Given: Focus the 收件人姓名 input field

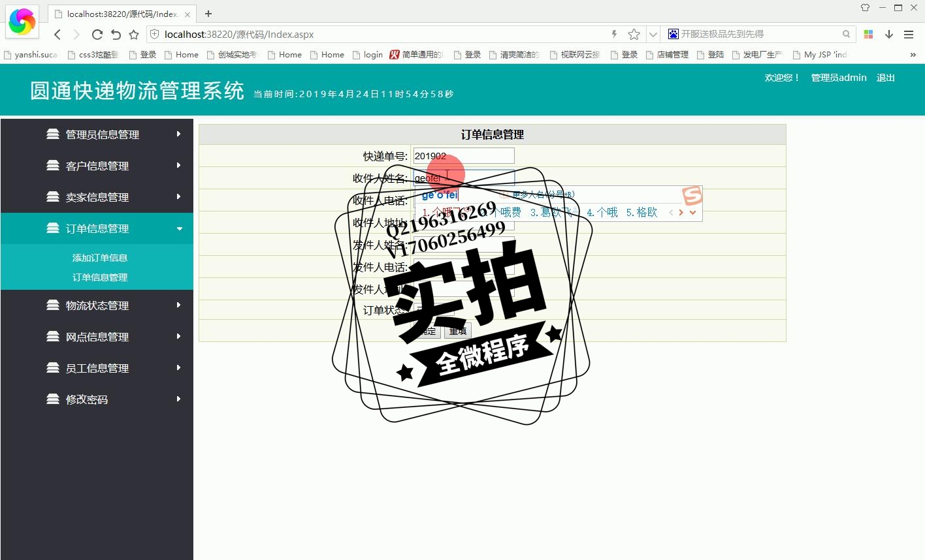Looking at the screenshot, I should tap(464, 178).
